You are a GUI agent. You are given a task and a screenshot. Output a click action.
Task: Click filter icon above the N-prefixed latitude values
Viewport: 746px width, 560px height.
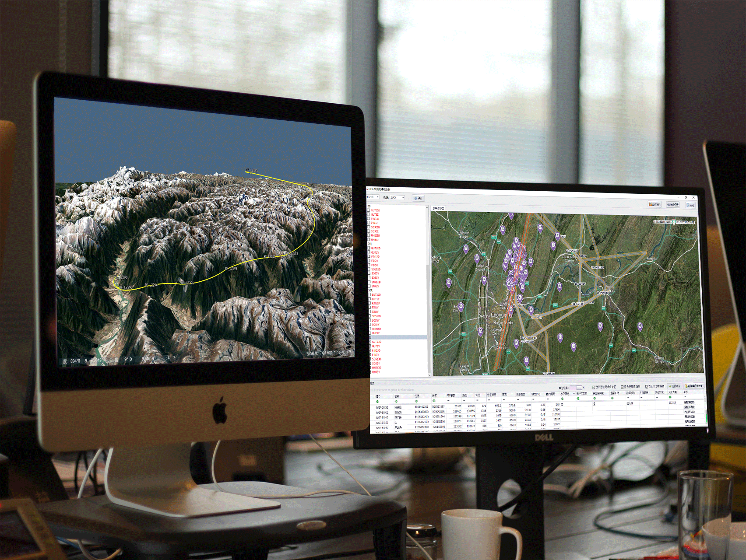click(x=434, y=401)
